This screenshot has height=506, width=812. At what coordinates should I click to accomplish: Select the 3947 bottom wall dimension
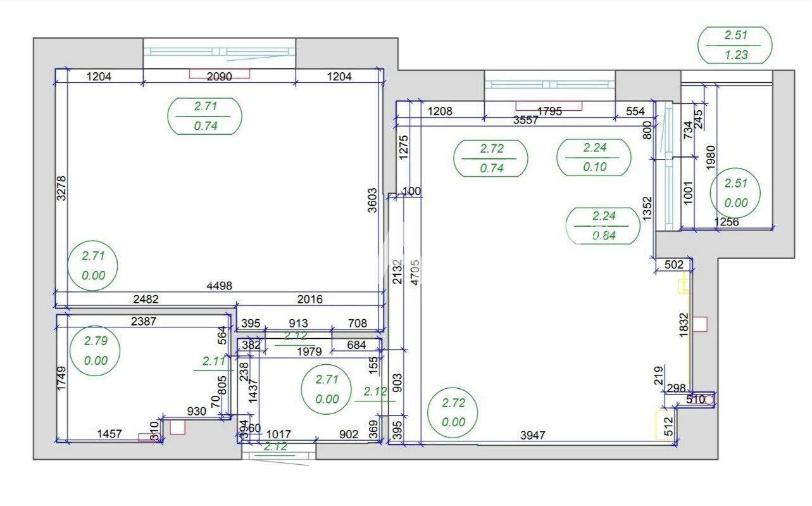(x=533, y=435)
